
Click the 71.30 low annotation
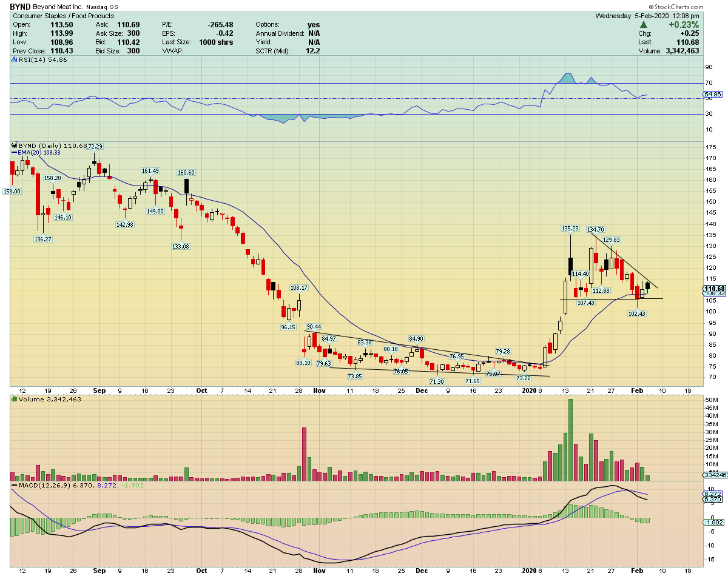coord(437,381)
